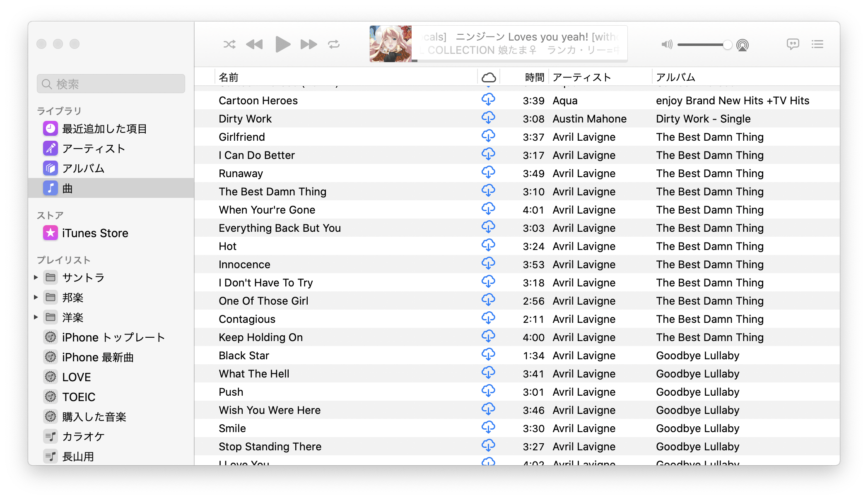Download Smile from iCloud
Screen dimensions: 868x500
488,428
